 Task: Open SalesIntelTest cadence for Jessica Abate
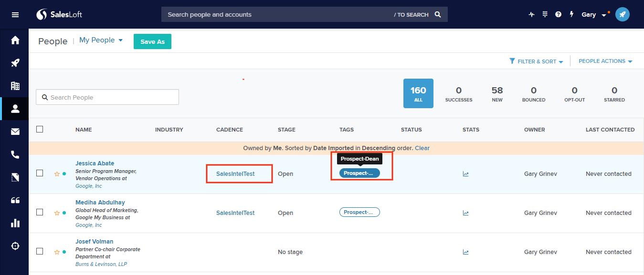point(235,174)
